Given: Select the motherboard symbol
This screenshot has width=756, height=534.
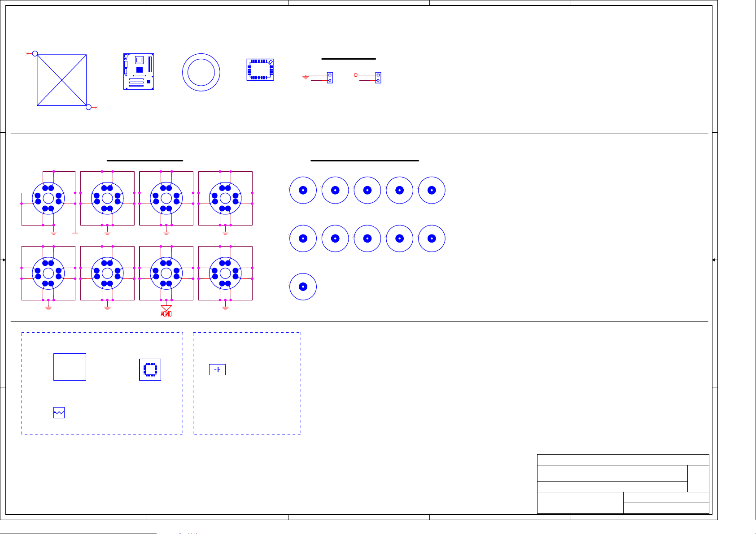Looking at the screenshot, I should click(139, 72).
